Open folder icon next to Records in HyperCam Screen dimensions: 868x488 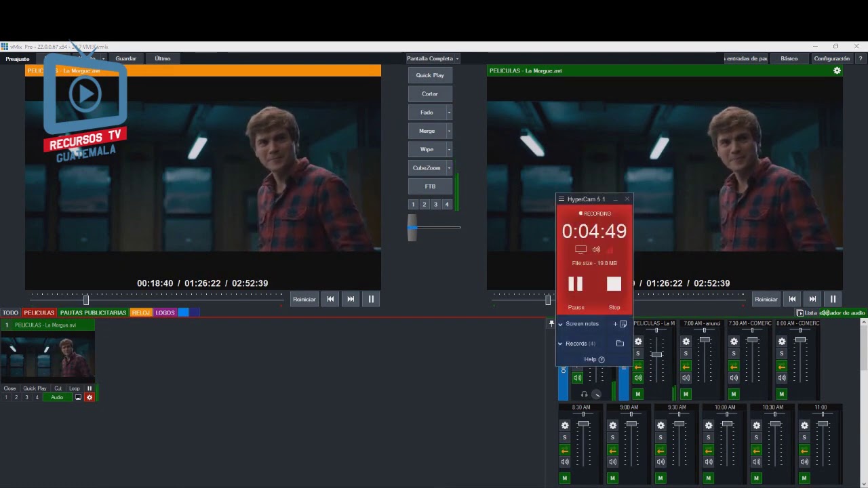(620, 344)
